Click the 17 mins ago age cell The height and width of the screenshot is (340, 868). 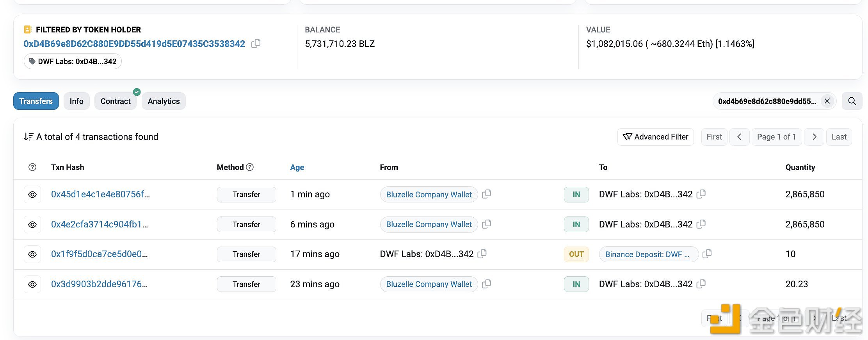pyautogui.click(x=315, y=254)
